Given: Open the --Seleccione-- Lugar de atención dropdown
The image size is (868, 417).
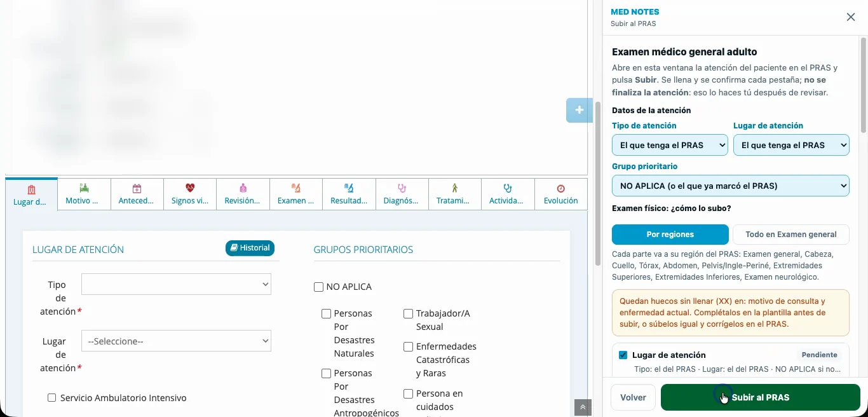Looking at the screenshot, I should pyautogui.click(x=176, y=341).
